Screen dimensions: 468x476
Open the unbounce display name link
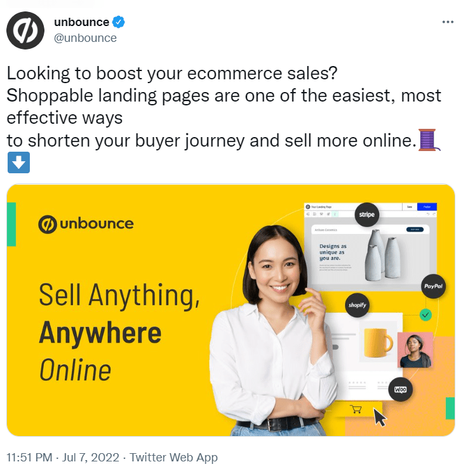(81, 22)
